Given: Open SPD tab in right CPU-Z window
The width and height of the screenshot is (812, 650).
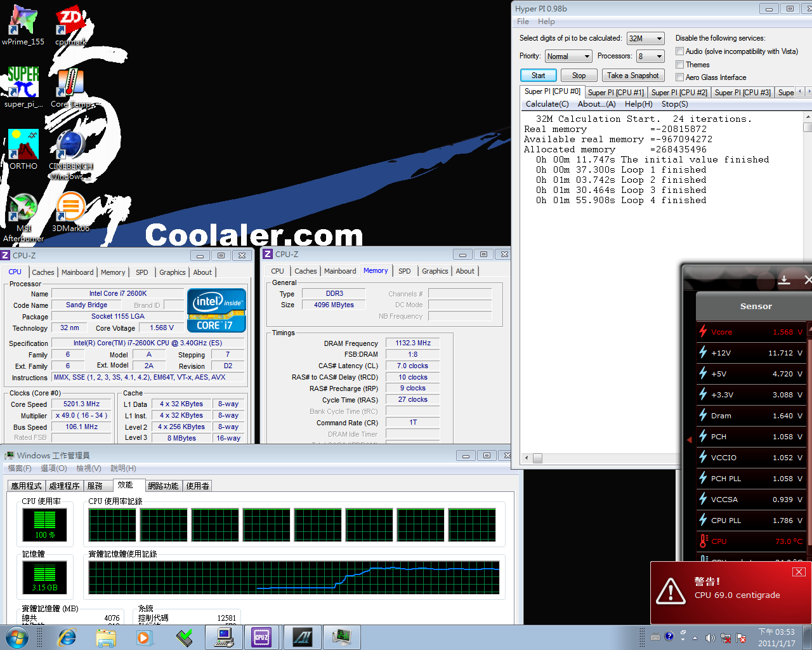Looking at the screenshot, I should tap(404, 271).
